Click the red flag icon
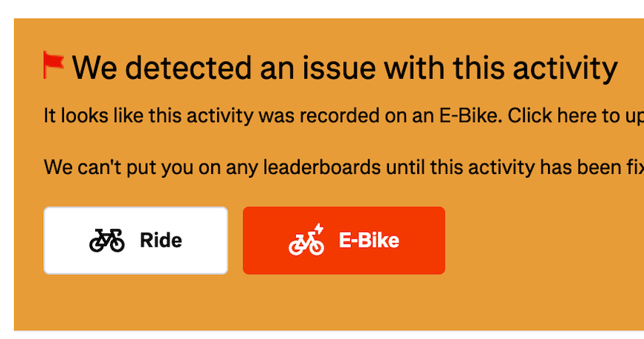The height and width of the screenshot is (339, 644). pyautogui.click(x=54, y=65)
